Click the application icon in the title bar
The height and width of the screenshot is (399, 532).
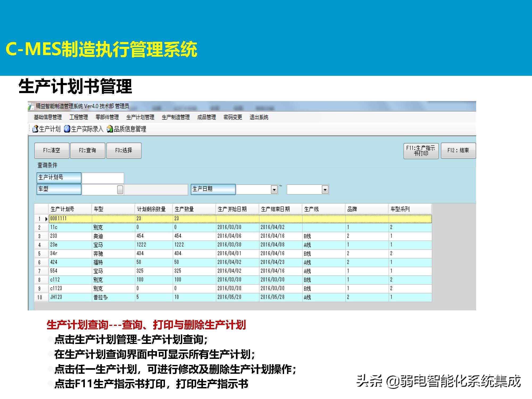pyautogui.click(x=31, y=106)
